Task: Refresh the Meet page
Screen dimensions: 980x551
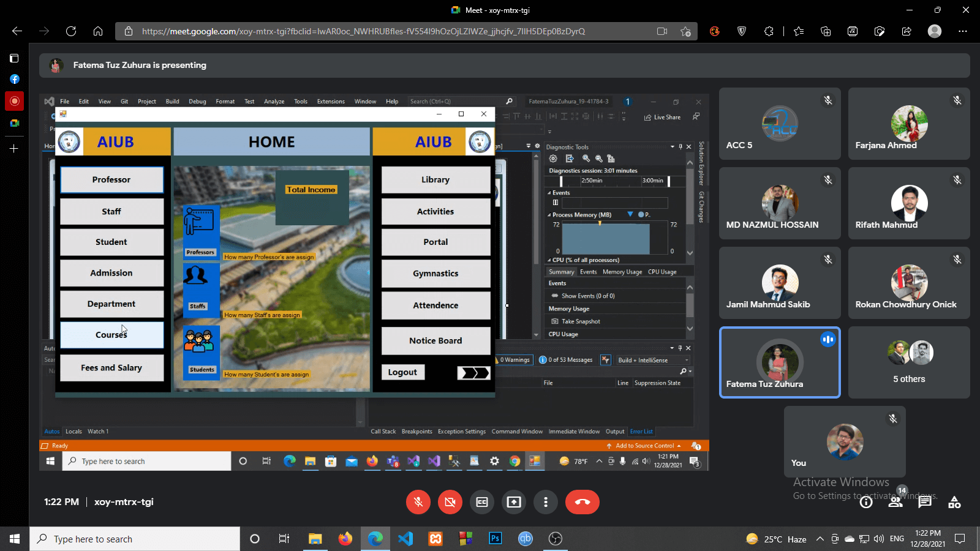Action: (71, 31)
